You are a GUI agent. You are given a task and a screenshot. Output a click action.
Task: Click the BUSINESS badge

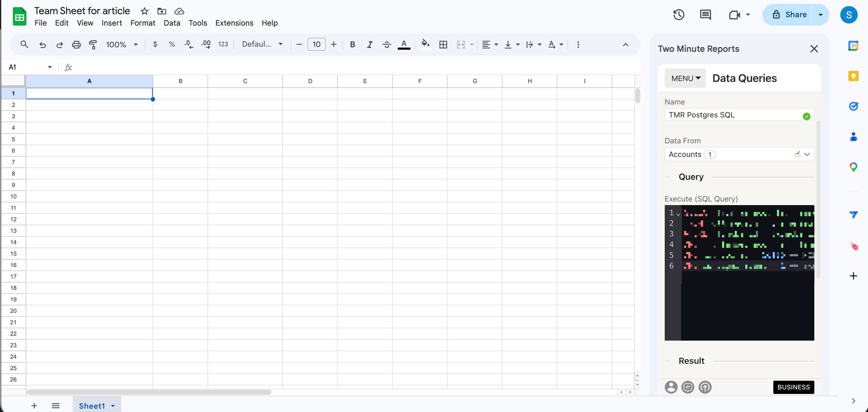click(794, 387)
